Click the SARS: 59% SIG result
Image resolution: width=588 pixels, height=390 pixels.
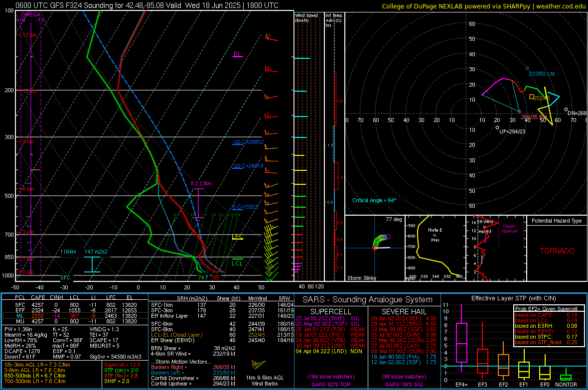click(x=404, y=385)
